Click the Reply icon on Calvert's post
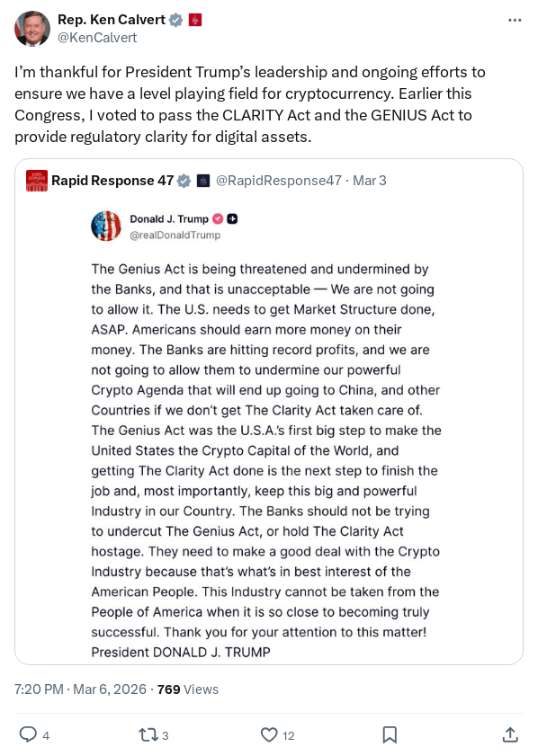This screenshot has width=538, height=756. tap(29, 735)
